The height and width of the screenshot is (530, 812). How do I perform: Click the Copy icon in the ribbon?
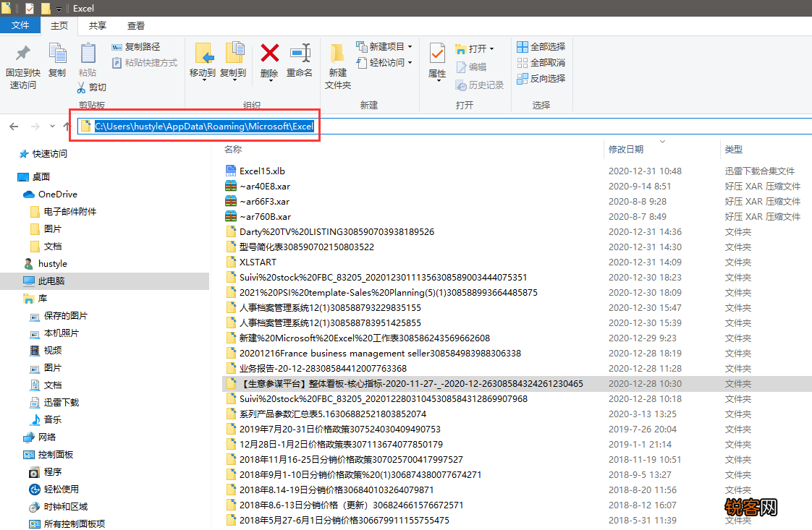57,54
